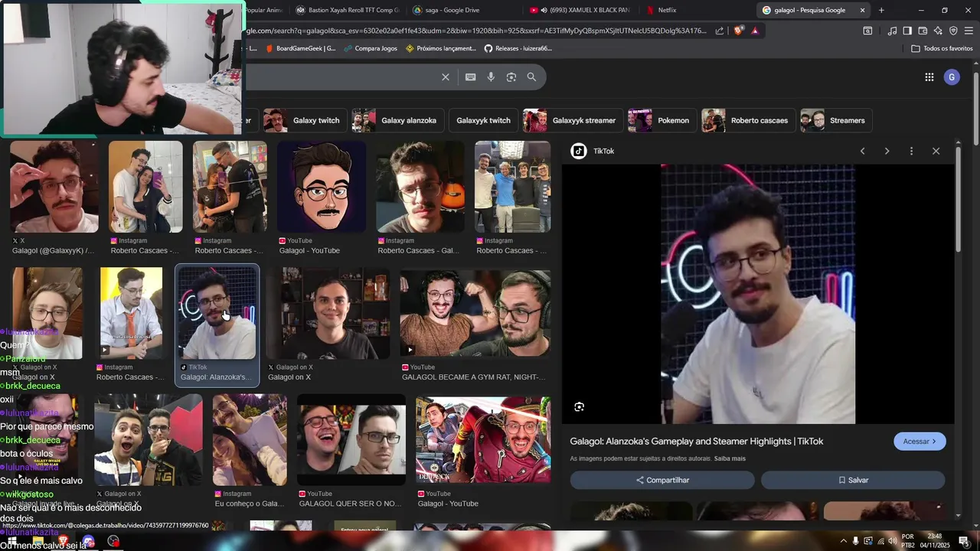This screenshot has width=980, height=551.
Task: Click the Brave Rewards triangle icon
Action: (x=755, y=31)
